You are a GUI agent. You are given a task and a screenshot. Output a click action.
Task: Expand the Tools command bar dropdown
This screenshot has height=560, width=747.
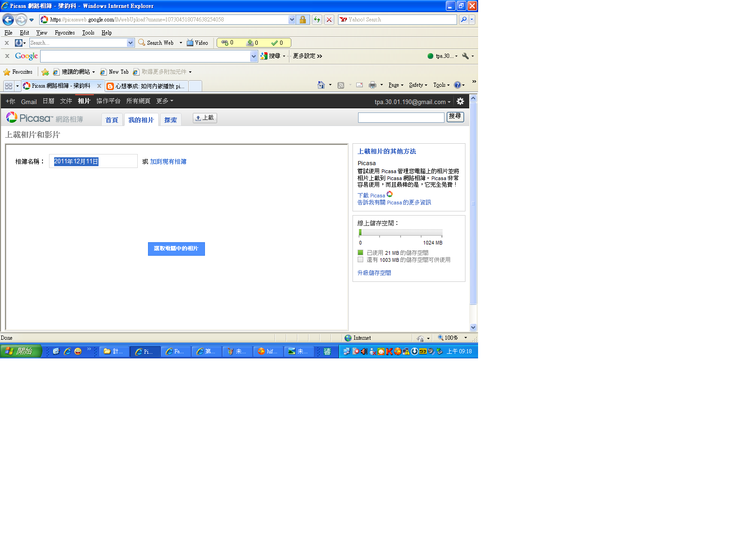tap(441, 85)
